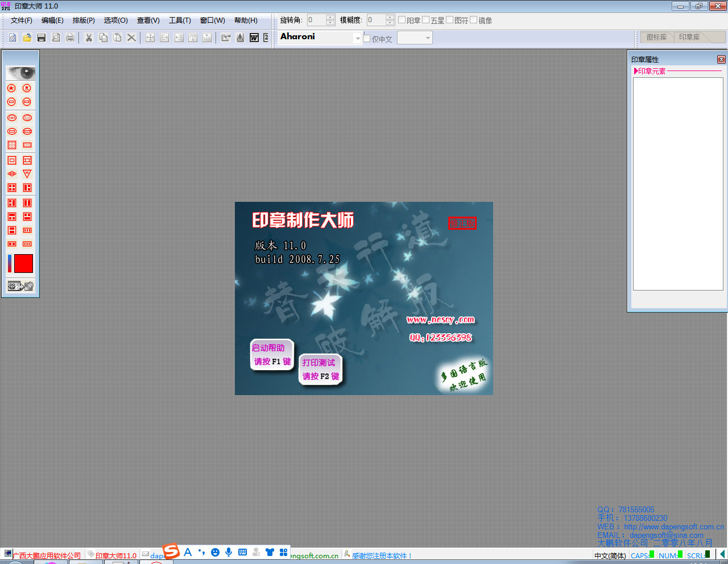Open print preview magnifier icon
This screenshot has width=728, height=564.
click(x=56, y=38)
